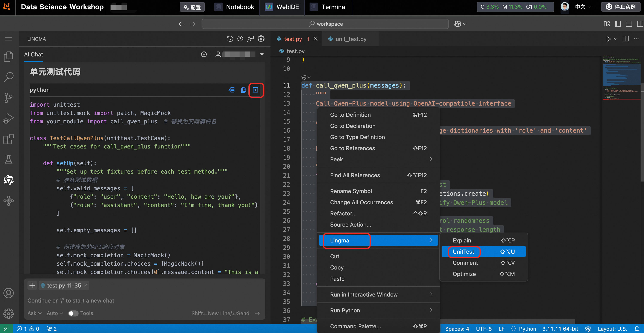Click the 配置 button
Image resolution: width=644 pixels, height=333 pixels.
click(x=192, y=7)
